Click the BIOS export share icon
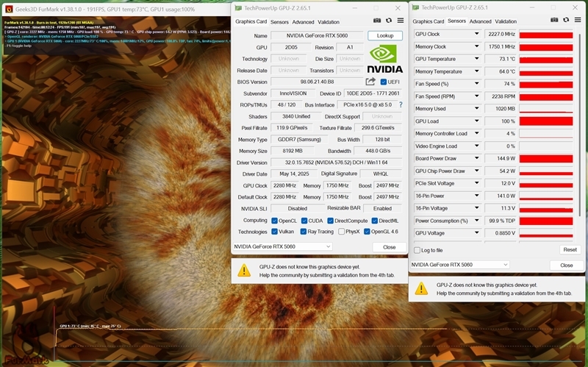 [x=370, y=82]
